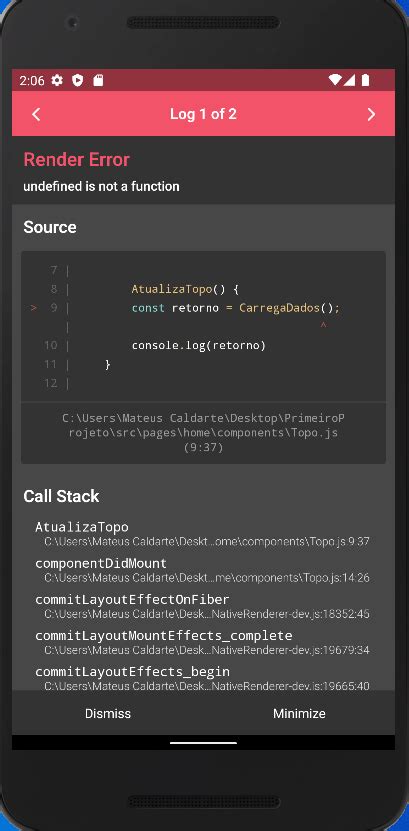Tap the shield icon in status bar
Screen dimensions: 409x831
pos(78,80)
